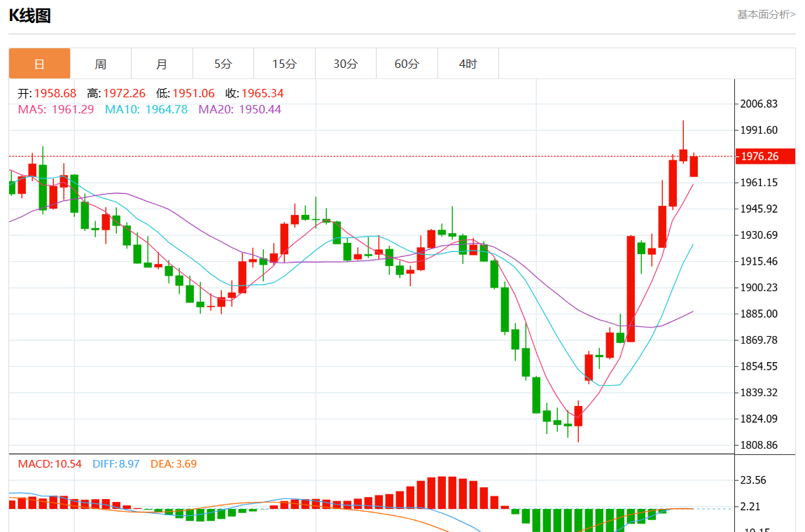Click the 1900.23 price axis label
This screenshot has height=532, width=805.
click(759, 287)
